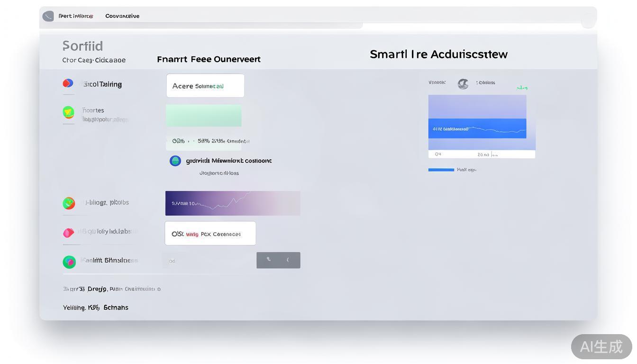This screenshot has width=637, height=364.
Task: Click the round button at top-right corner
Action: [x=588, y=21]
